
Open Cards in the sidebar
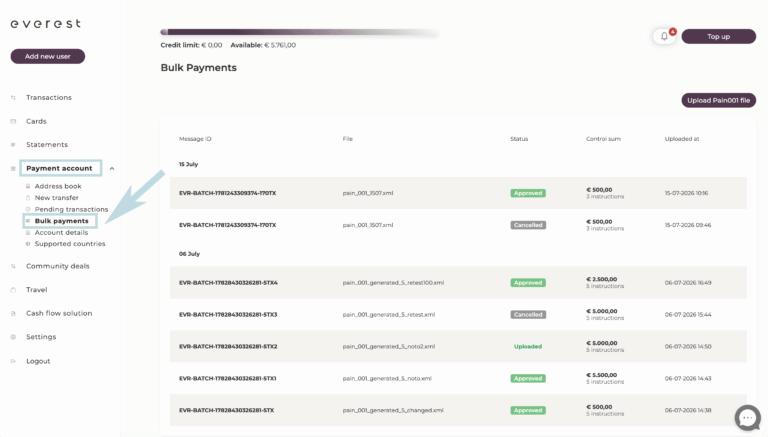(36, 121)
